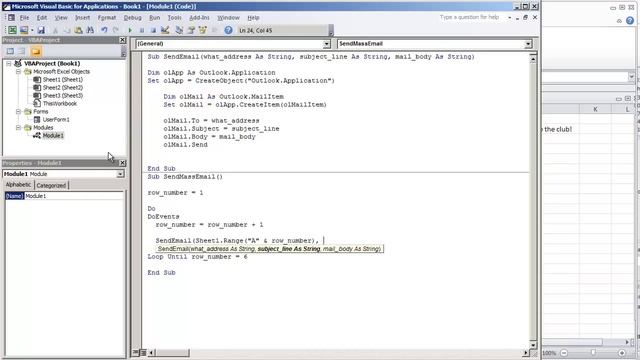640x360 pixels.
Task: Click the View Object icon in Project panel
Action: tap(22, 51)
